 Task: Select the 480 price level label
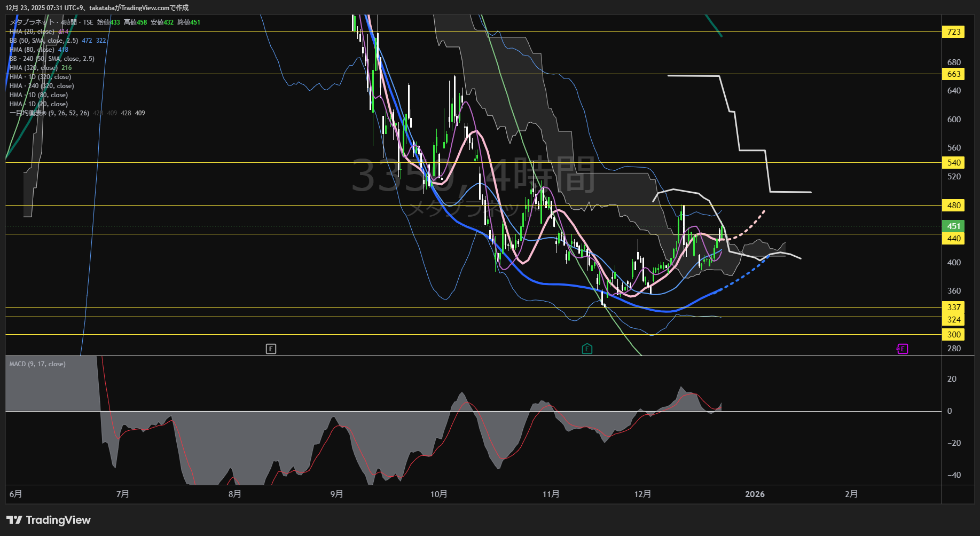pos(953,206)
